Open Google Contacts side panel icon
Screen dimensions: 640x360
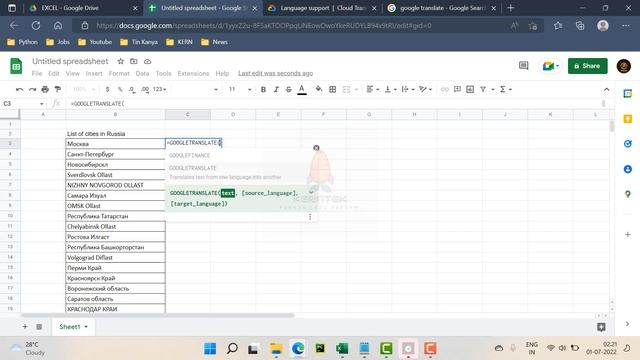coord(628,169)
